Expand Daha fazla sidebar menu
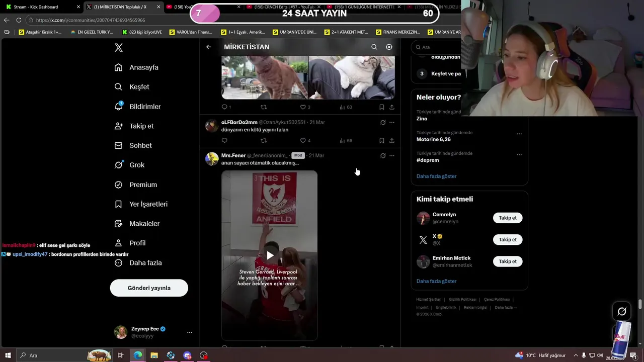This screenshot has width=644, height=362. pos(138,263)
